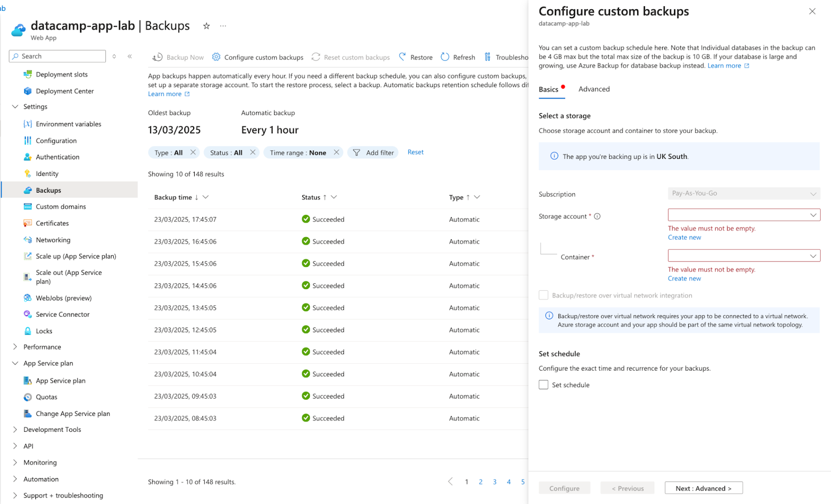This screenshot has height=504, width=831.
Task: Click the sidebar Search field
Action: [57, 57]
